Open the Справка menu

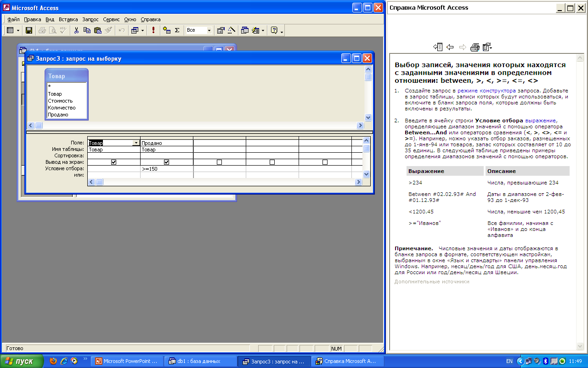tap(151, 19)
